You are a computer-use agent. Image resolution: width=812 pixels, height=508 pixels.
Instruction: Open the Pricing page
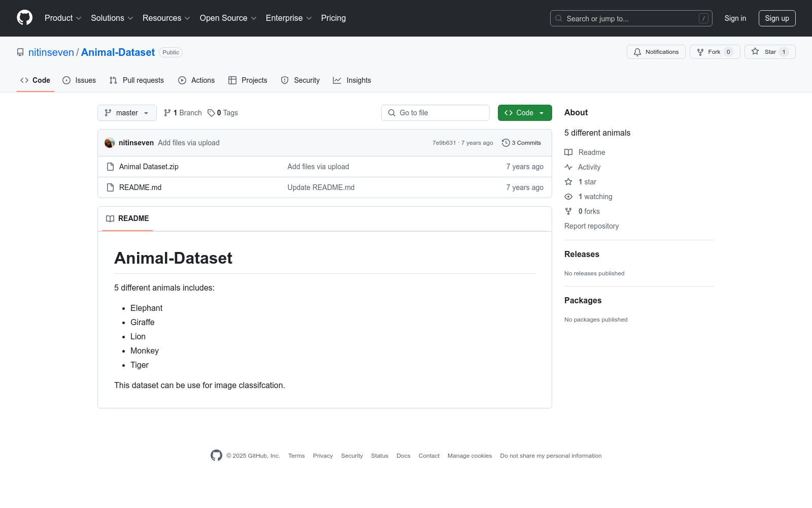coord(333,18)
